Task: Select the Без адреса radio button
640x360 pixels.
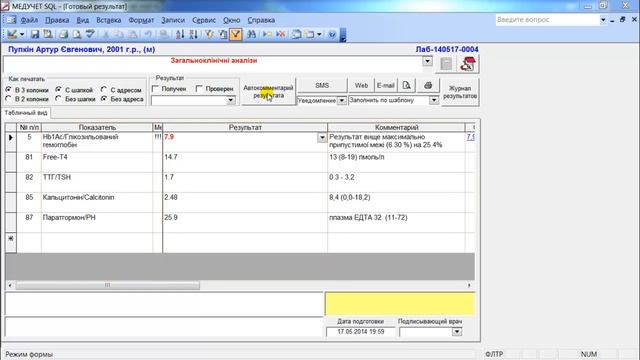Action: pos(104,99)
